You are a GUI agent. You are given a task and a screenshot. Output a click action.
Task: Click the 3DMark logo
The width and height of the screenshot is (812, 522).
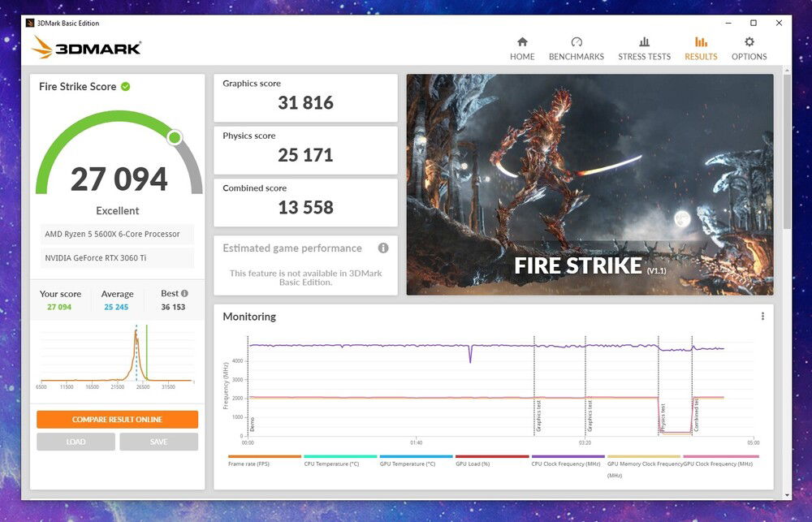pos(87,48)
